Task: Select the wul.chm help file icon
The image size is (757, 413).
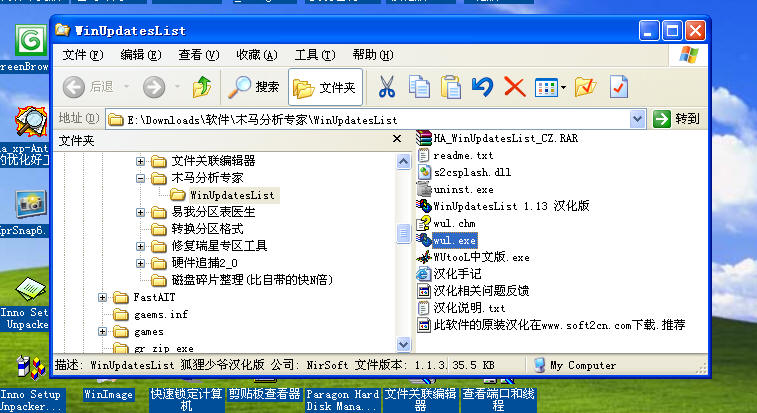Action: 424,223
